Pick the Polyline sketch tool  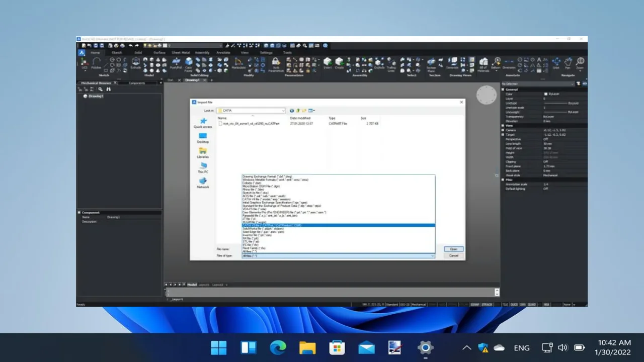point(96,63)
